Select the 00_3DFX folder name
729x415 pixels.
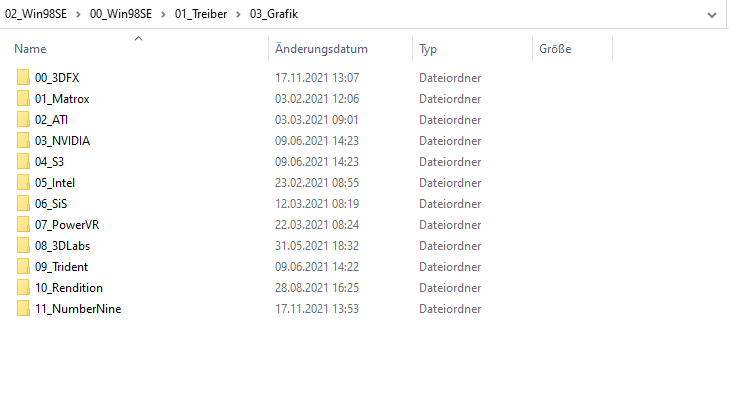57,78
